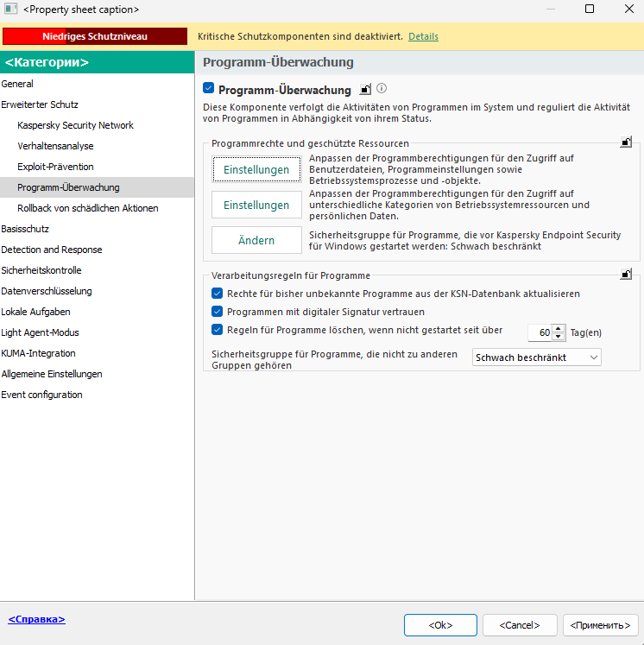
Task: Open Exploit-Prävention category
Action: point(55,167)
